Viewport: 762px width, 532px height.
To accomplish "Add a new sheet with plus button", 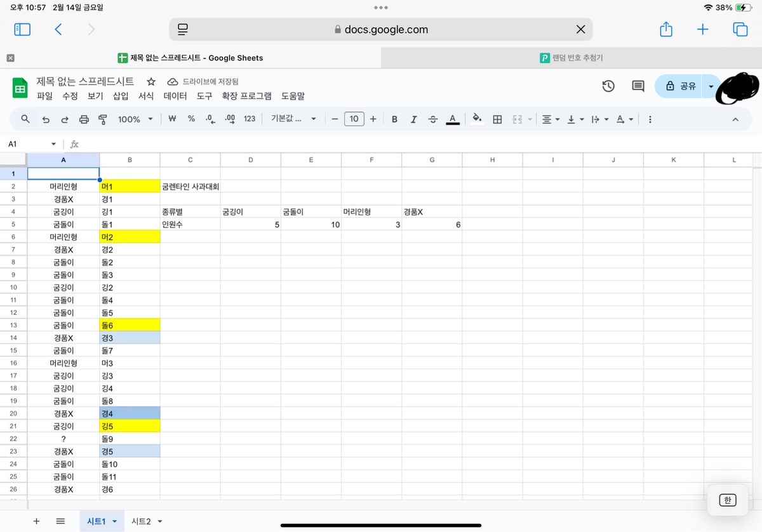I will [36, 521].
